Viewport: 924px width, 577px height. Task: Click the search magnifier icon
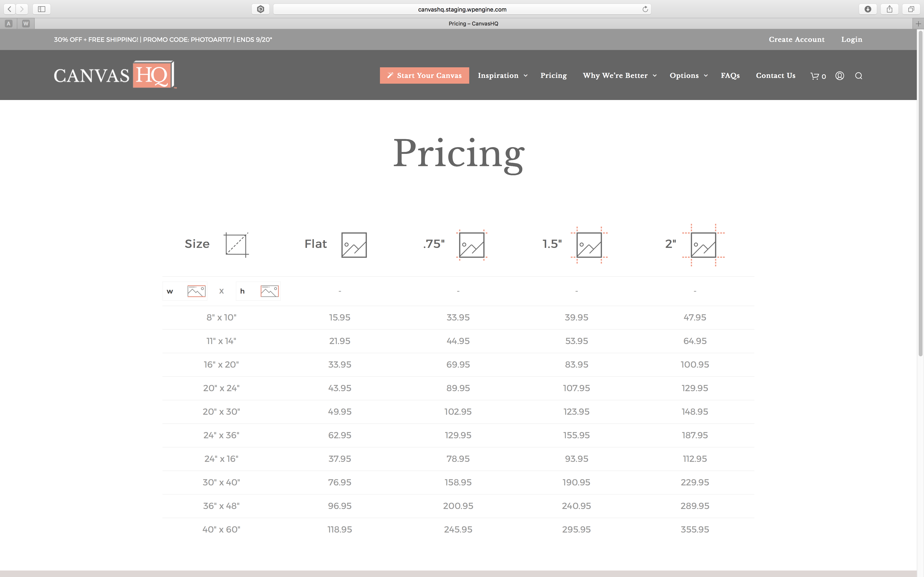tap(859, 76)
